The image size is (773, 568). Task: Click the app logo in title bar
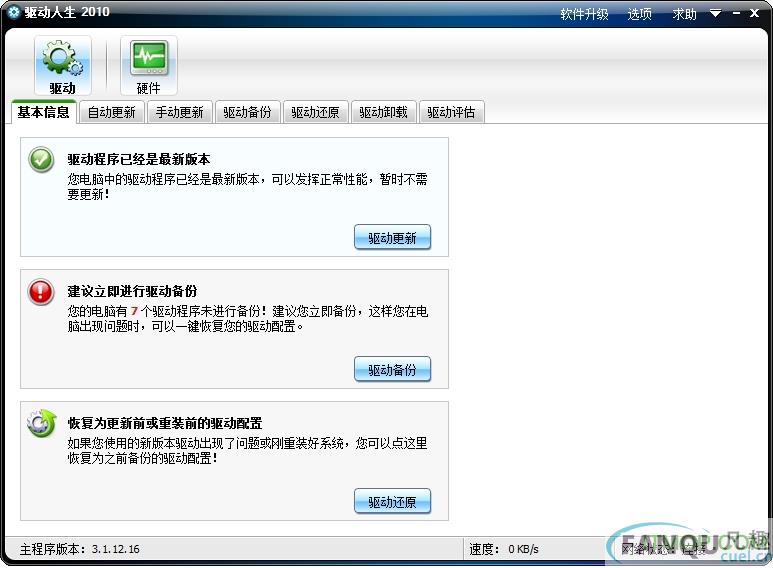(x=13, y=12)
